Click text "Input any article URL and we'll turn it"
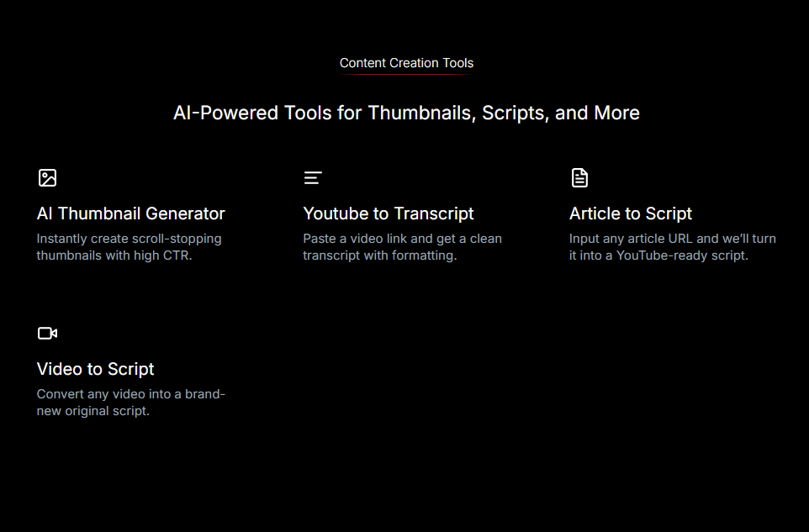The image size is (809, 532). [x=673, y=247]
